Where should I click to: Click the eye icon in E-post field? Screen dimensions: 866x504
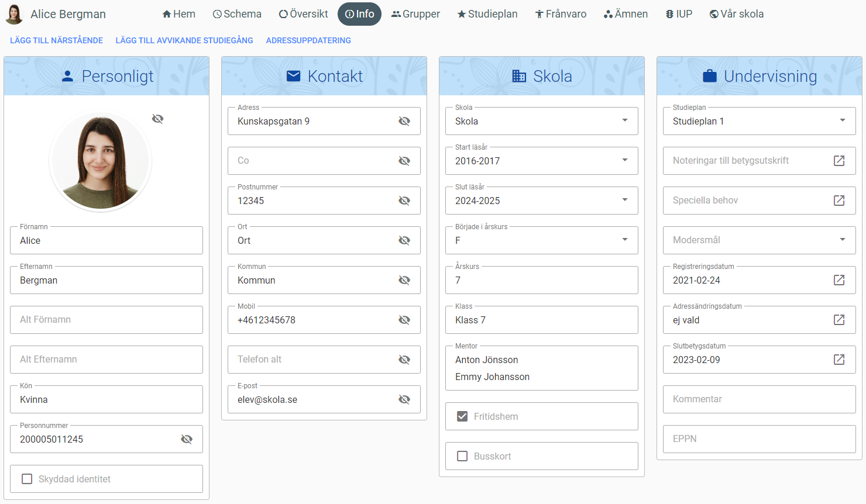coord(404,399)
